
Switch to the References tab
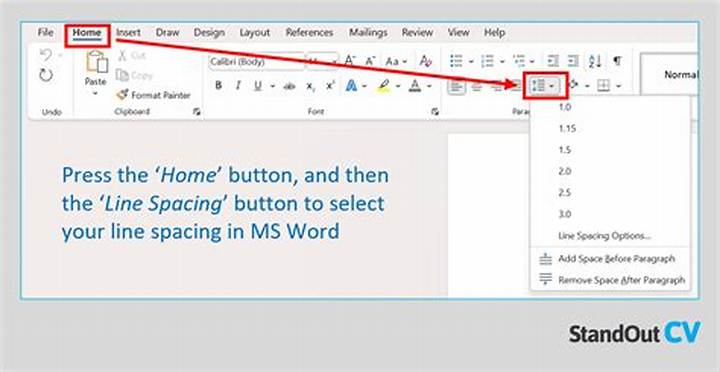click(x=309, y=33)
